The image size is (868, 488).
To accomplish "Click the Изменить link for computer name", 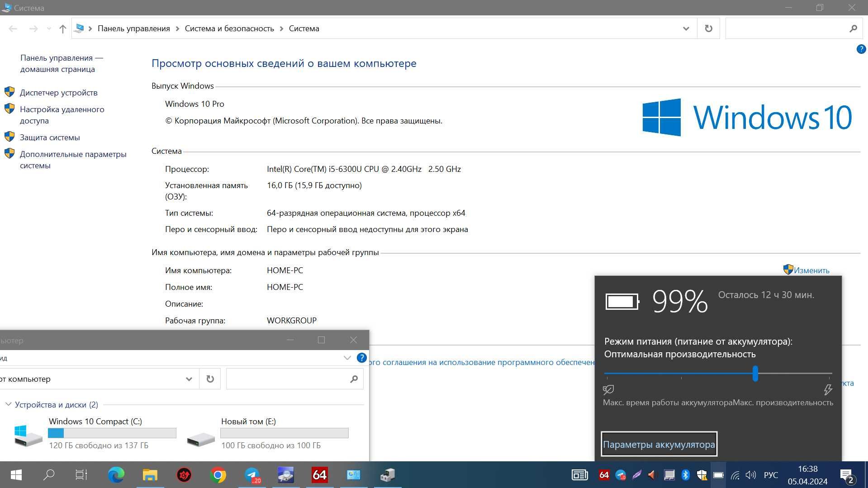I will coord(811,270).
